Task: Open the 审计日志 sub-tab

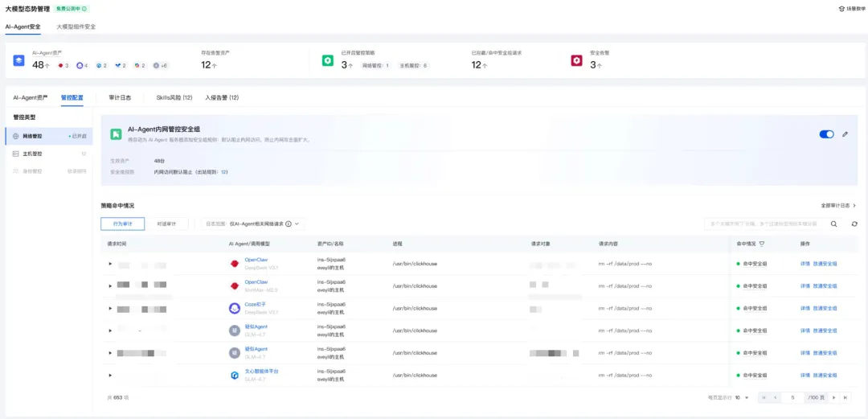Action: point(120,97)
